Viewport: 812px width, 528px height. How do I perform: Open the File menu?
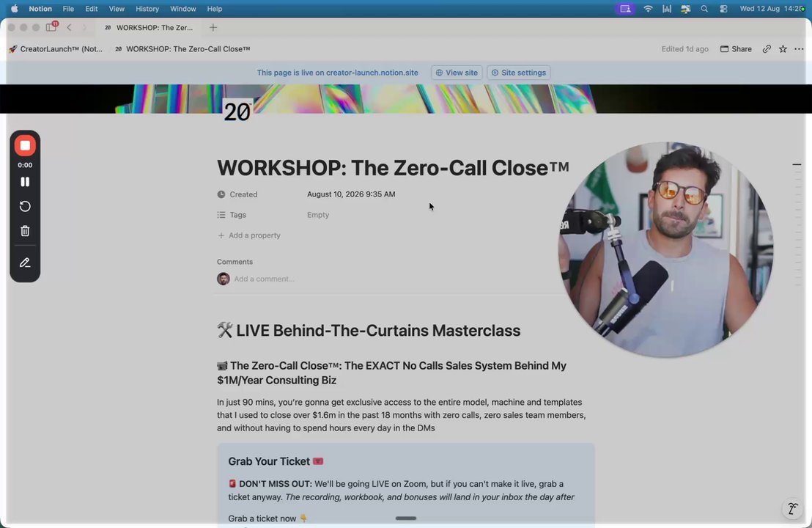click(68, 9)
